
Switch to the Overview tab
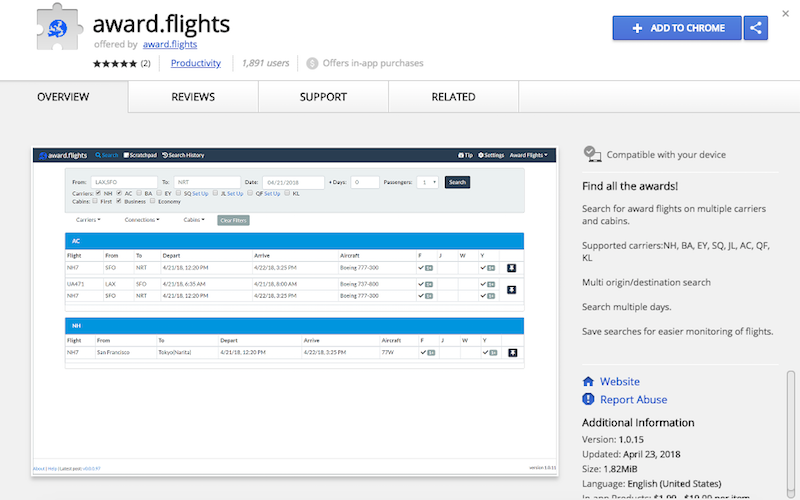coord(63,97)
